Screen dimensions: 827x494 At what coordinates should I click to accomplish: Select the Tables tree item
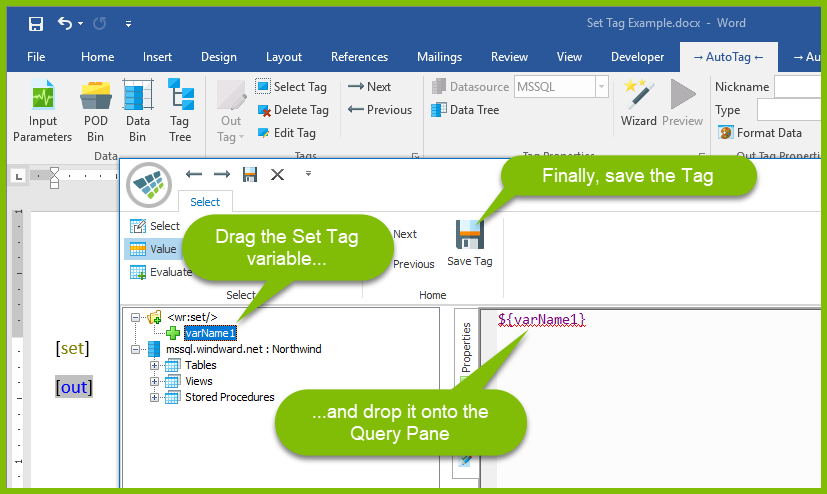(x=200, y=365)
